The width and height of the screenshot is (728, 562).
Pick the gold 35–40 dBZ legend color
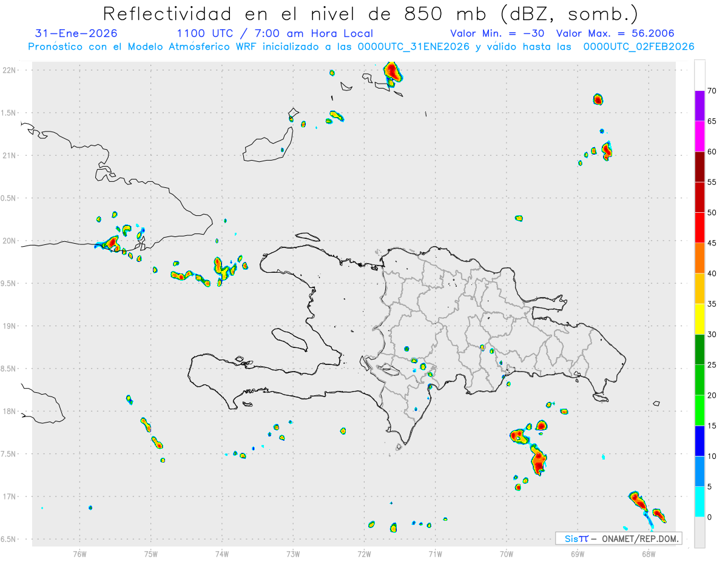(699, 289)
